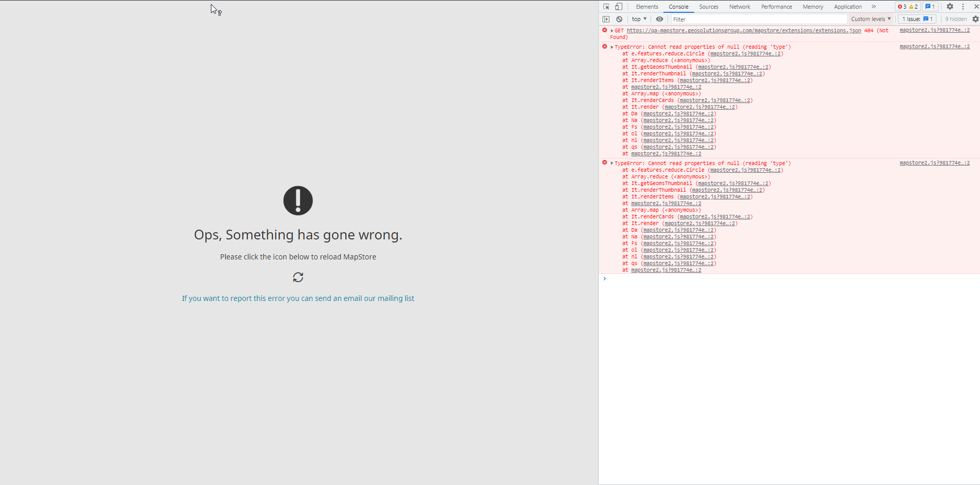
Task: Expand the GET 404 error entry
Action: pos(612,31)
